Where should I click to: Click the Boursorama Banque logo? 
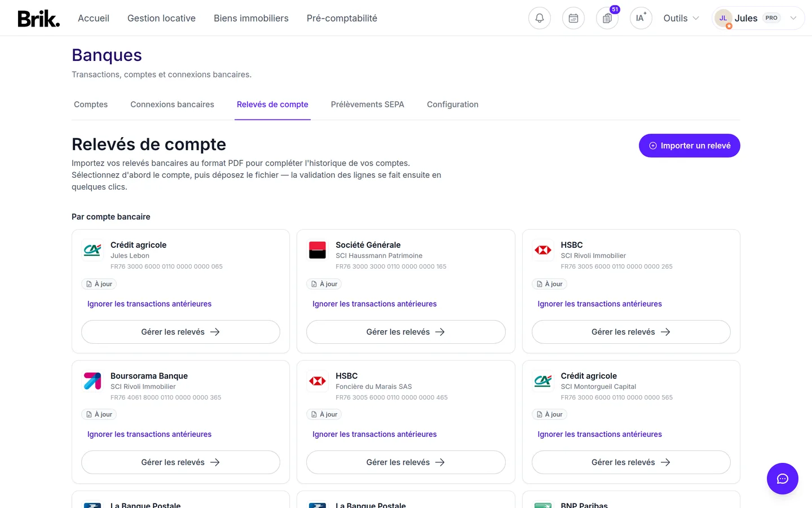point(92,381)
